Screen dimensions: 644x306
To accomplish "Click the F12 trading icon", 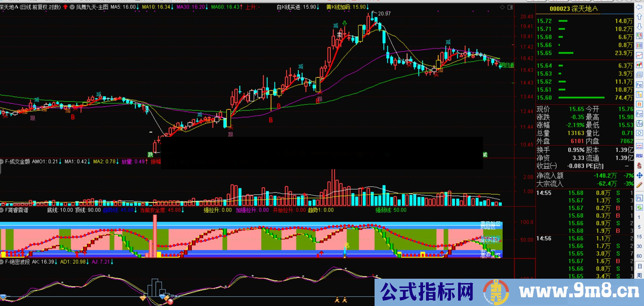I will [x=639, y=114].
